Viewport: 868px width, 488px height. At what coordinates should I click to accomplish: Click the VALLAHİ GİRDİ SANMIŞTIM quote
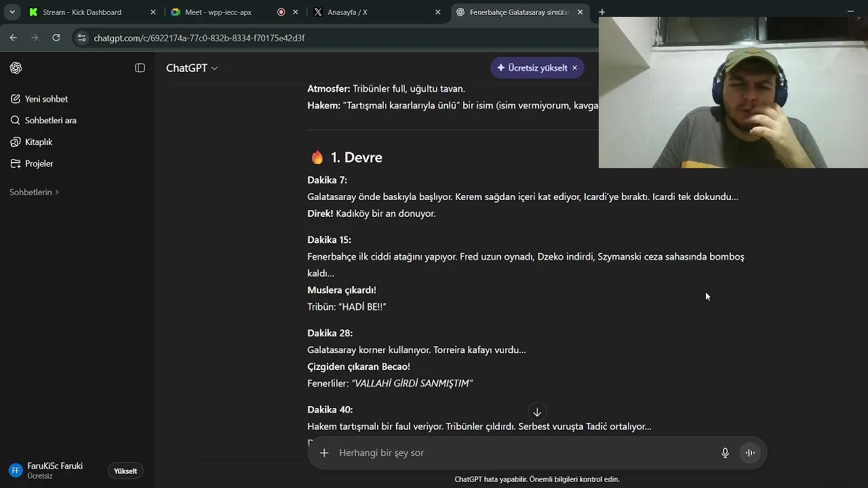(x=412, y=384)
